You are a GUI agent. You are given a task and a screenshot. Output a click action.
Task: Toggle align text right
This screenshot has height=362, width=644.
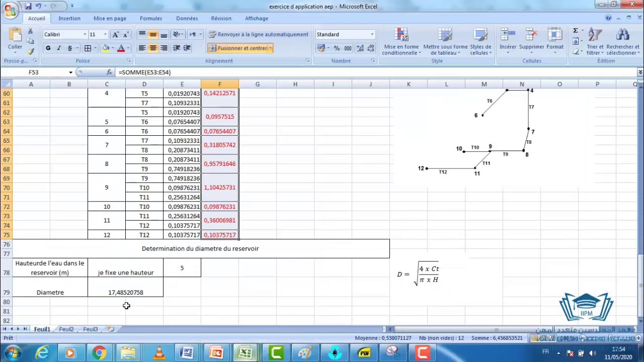164,48
